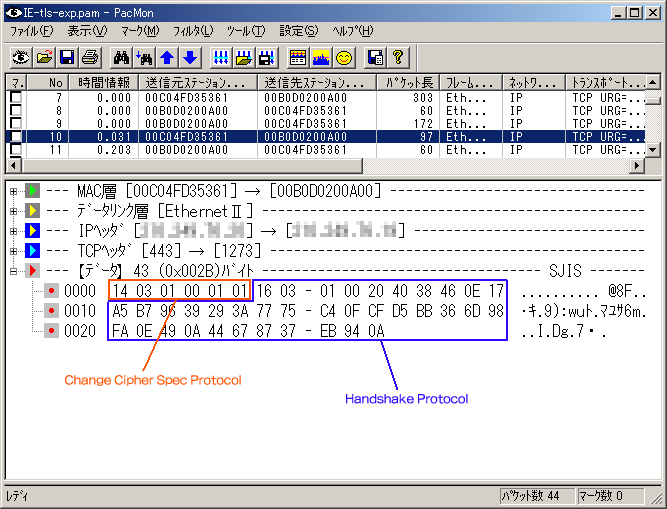The height and width of the screenshot is (509, 667).
Task: Sort by the パケット長 column header
Action: click(408, 82)
